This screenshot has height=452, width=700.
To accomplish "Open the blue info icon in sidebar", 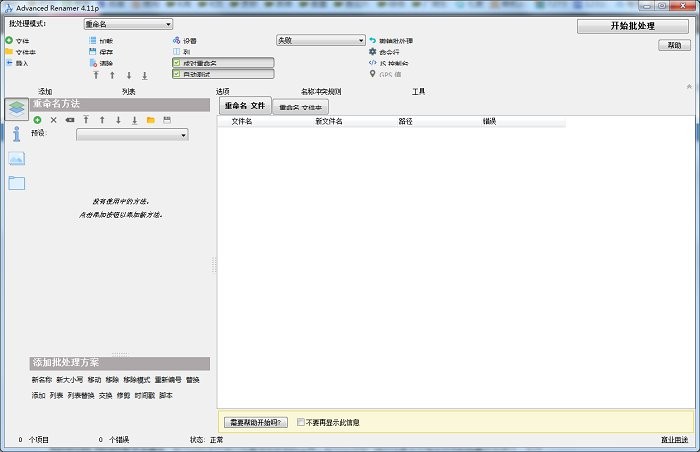I will (16, 134).
